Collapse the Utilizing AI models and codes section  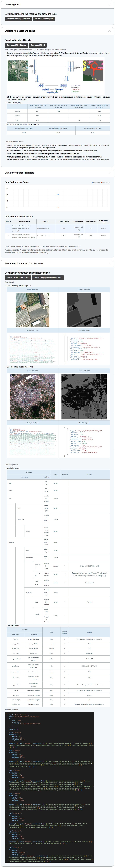[109, 31]
